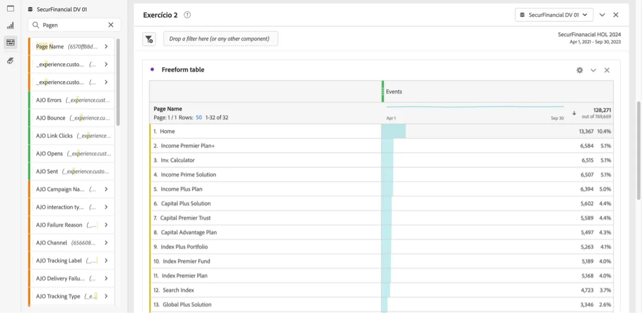Screen dimensions: 644x315
Task: Click the database icon beside SecurFinancial DV 01 in left panel
Action: 30,9
